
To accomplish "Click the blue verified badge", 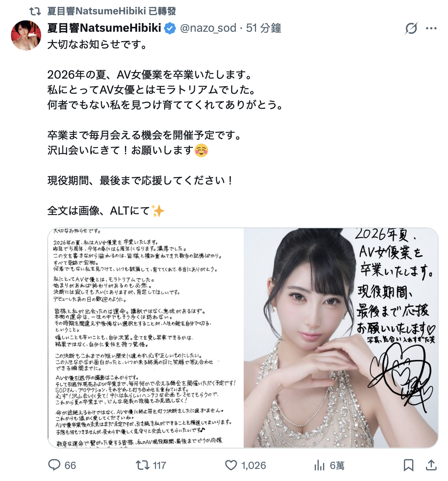I will [x=170, y=28].
